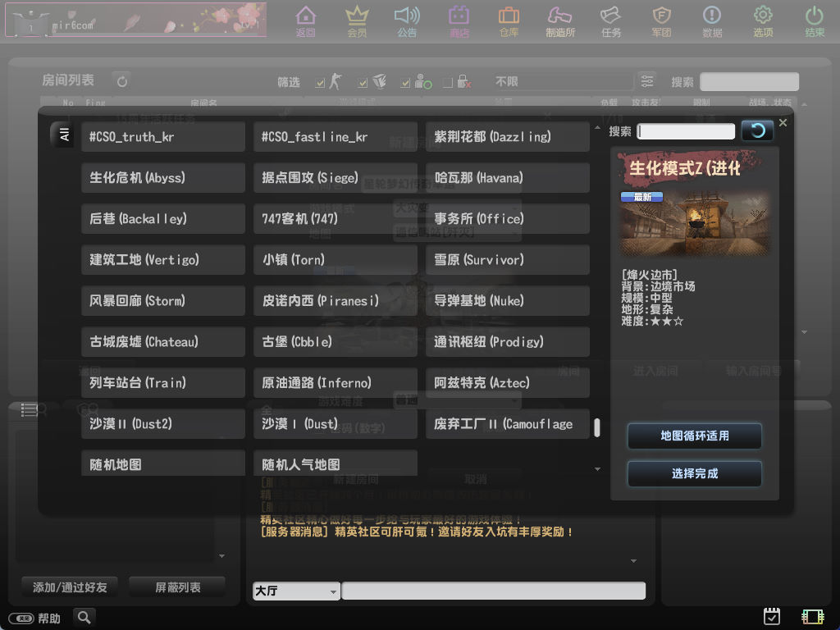Select the 随机人气地图 option
Screen dimensions: 840x630
tap(336, 463)
